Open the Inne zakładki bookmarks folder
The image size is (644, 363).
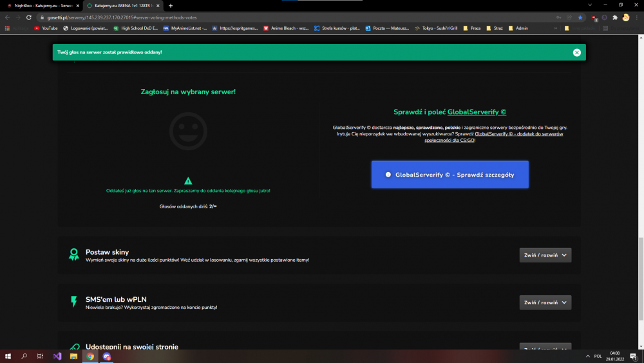[x=580, y=28]
